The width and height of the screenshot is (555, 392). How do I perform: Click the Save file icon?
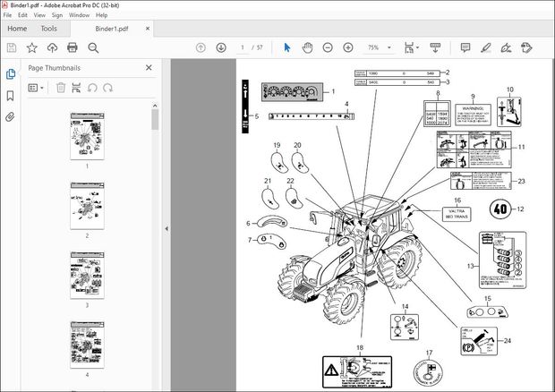pyautogui.click(x=12, y=47)
